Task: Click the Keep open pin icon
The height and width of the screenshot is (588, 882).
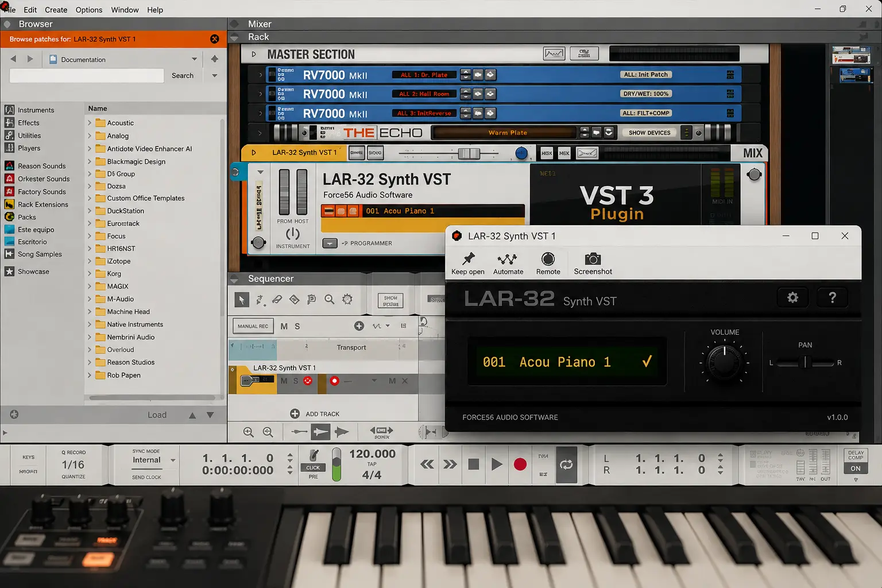Action: tap(469, 258)
